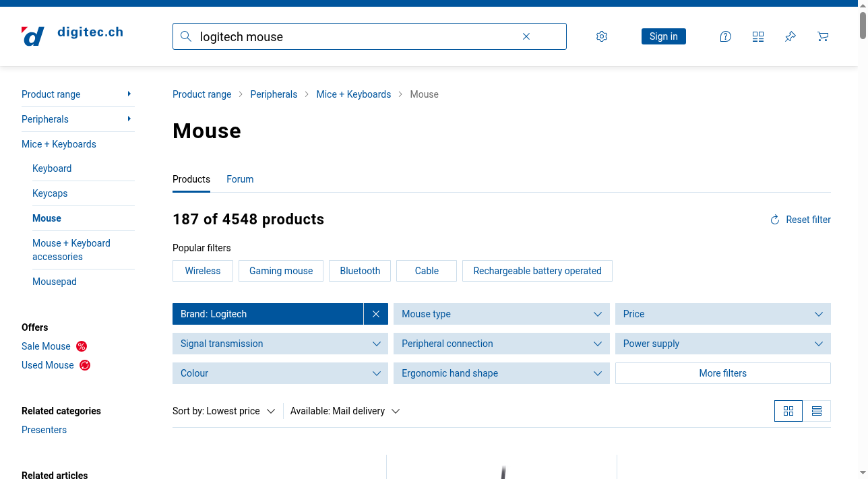The height and width of the screenshot is (479, 868).
Task: Open the Mouse type filter dropdown
Action: [x=501, y=314]
